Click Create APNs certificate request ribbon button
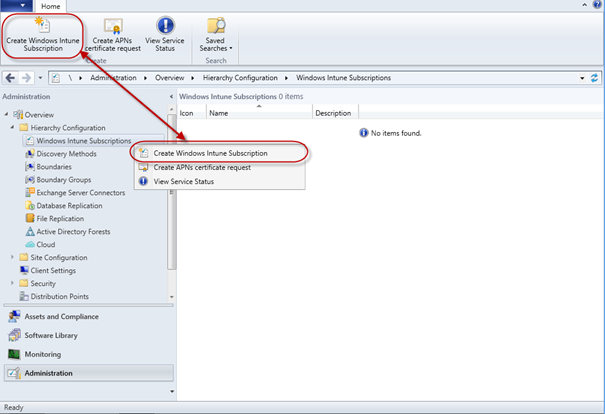This screenshot has width=605, height=414. [113, 35]
